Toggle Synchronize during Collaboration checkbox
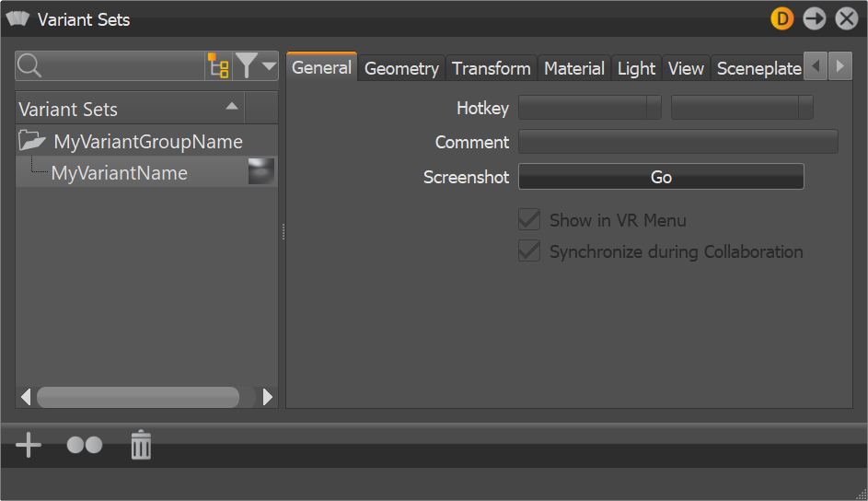868x501 pixels. click(x=529, y=250)
